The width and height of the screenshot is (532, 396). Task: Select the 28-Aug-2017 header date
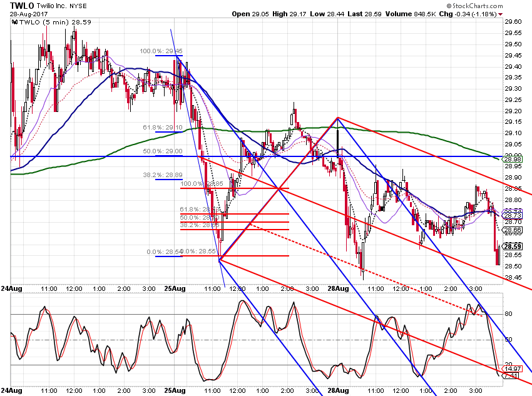(x=29, y=14)
